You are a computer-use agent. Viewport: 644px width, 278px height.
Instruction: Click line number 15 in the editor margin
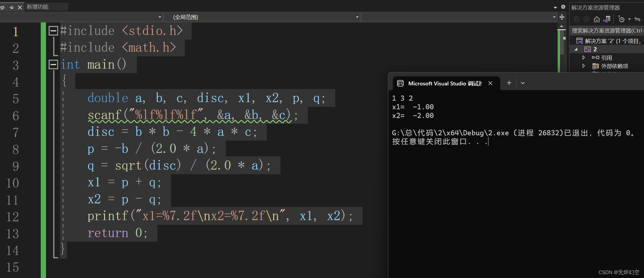point(13,267)
